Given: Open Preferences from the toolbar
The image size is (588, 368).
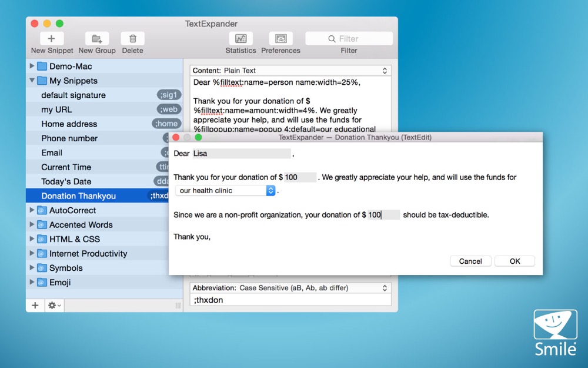Looking at the screenshot, I should point(280,39).
